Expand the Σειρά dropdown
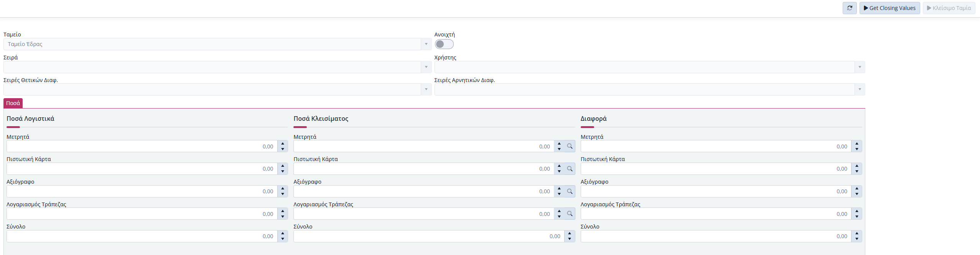The width and height of the screenshot is (980, 255). [x=426, y=67]
